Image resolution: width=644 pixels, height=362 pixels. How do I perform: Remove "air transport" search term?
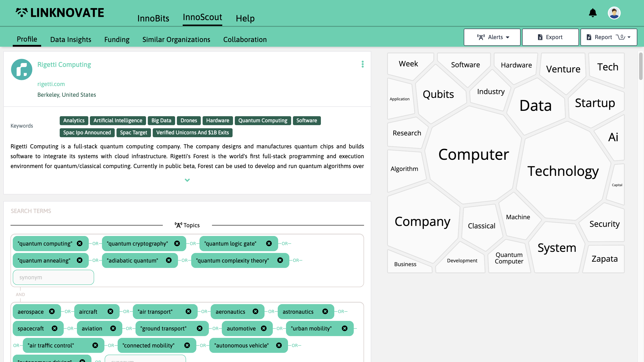pyautogui.click(x=189, y=311)
